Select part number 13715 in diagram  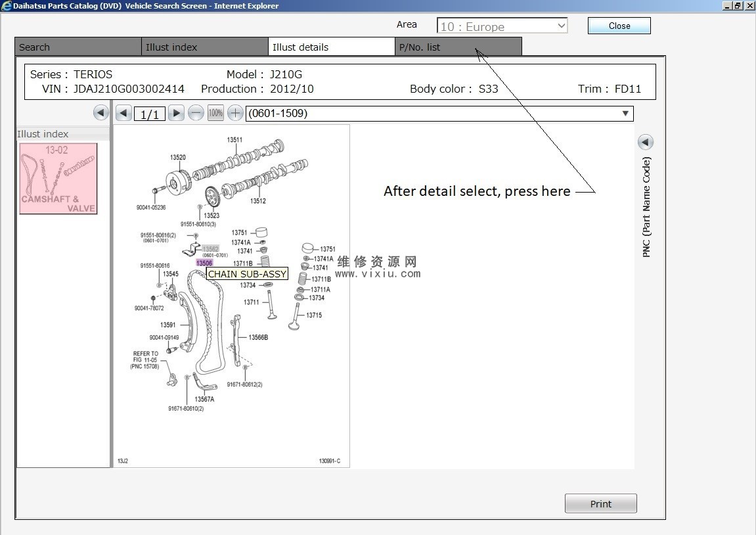pyautogui.click(x=314, y=315)
